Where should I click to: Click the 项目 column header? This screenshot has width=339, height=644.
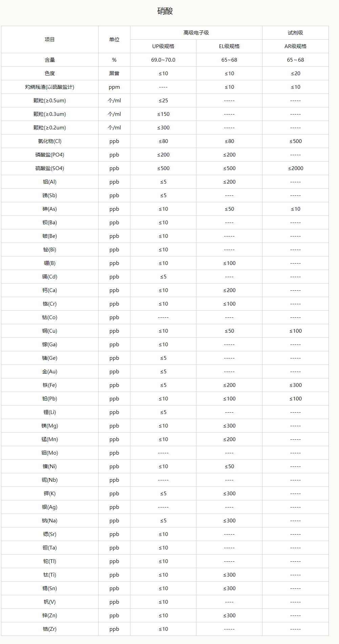tap(50, 40)
